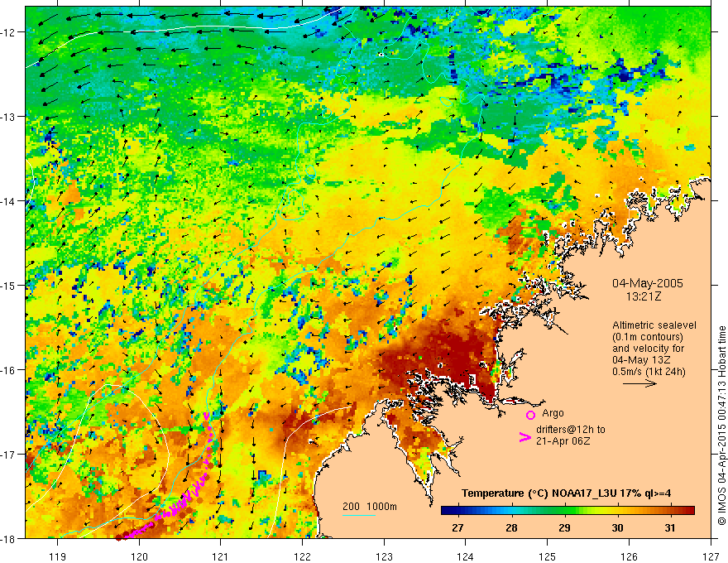Click the magenta drifters arrowhead legend symbol
This screenshot has height=563, width=728.
(524, 437)
